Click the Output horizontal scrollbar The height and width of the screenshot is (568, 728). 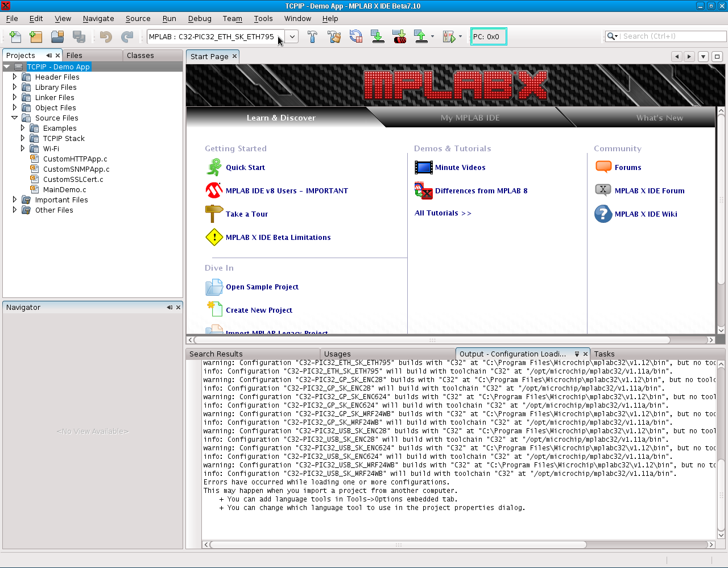point(398,545)
